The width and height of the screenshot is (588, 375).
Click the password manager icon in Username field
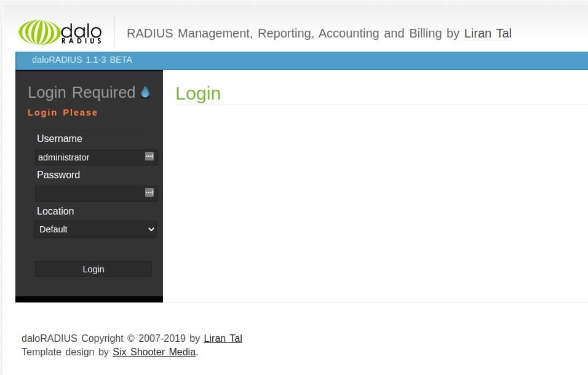tap(149, 156)
